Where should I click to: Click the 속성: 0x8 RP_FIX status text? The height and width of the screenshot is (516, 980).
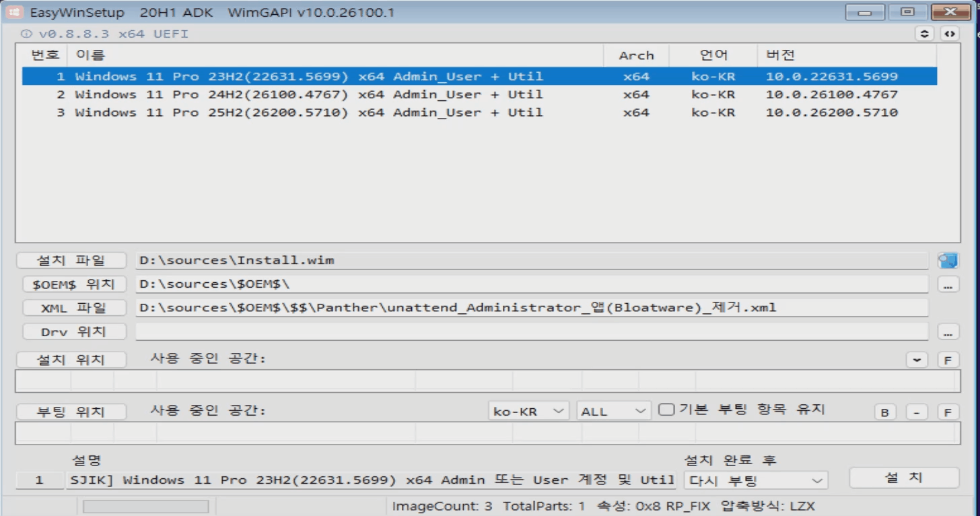[652, 506]
